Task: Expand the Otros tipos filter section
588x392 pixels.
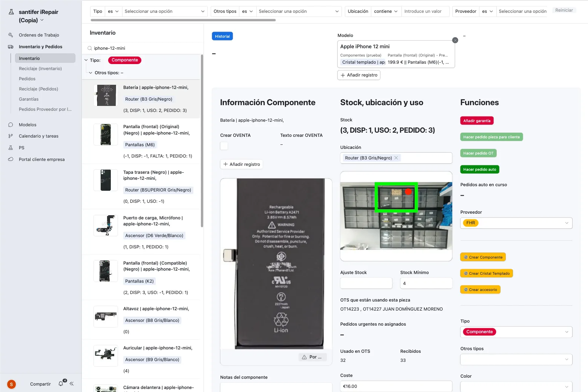Action: 90,72
